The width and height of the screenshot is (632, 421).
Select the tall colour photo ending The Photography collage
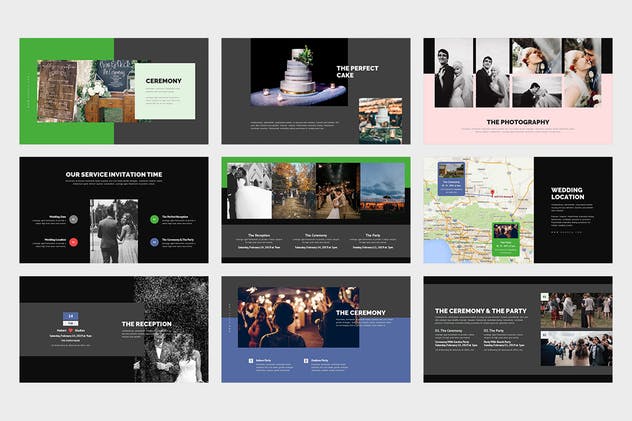(582, 73)
